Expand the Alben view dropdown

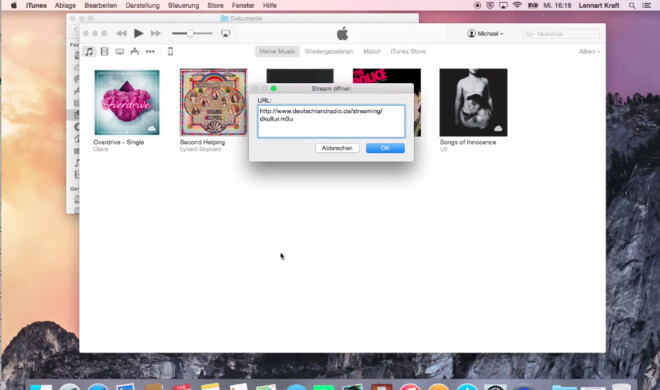(x=589, y=51)
